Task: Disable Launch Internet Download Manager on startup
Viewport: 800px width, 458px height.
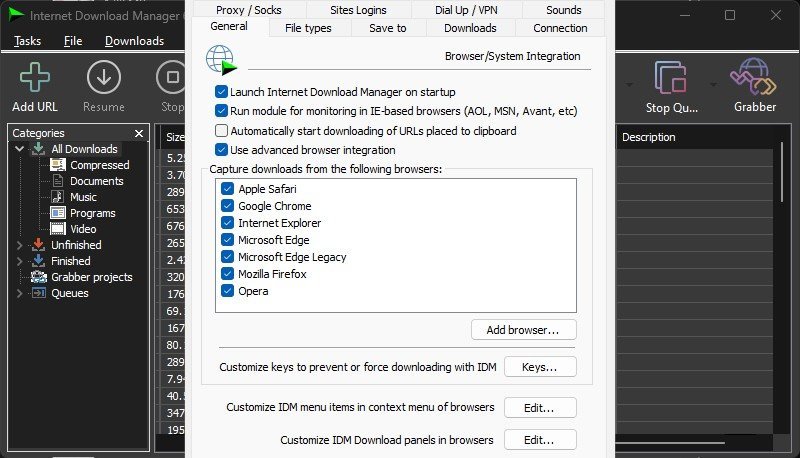Action: (222, 92)
